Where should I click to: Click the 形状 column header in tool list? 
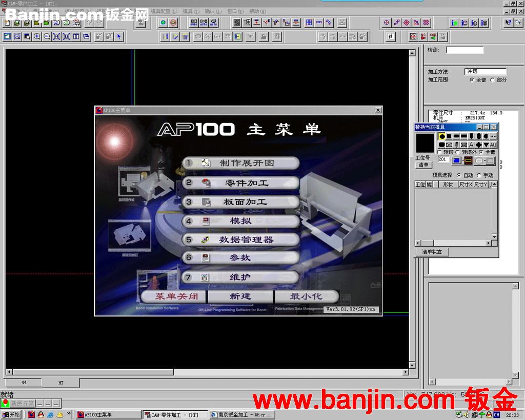coord(448,184)
